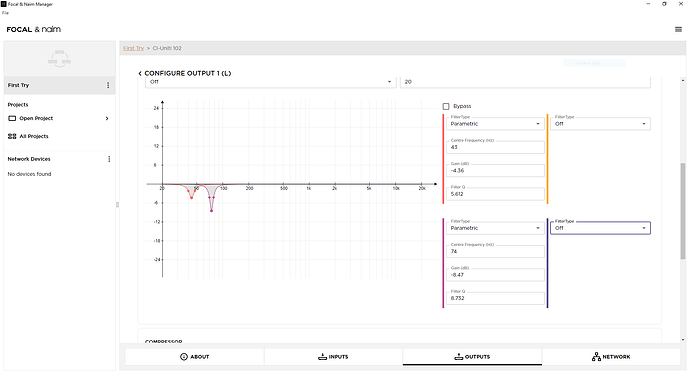Click the CI-Uniti 102 breadcrumb text
Screen dimensions: 690x373
pyautogui.click(x=167, y=48)
